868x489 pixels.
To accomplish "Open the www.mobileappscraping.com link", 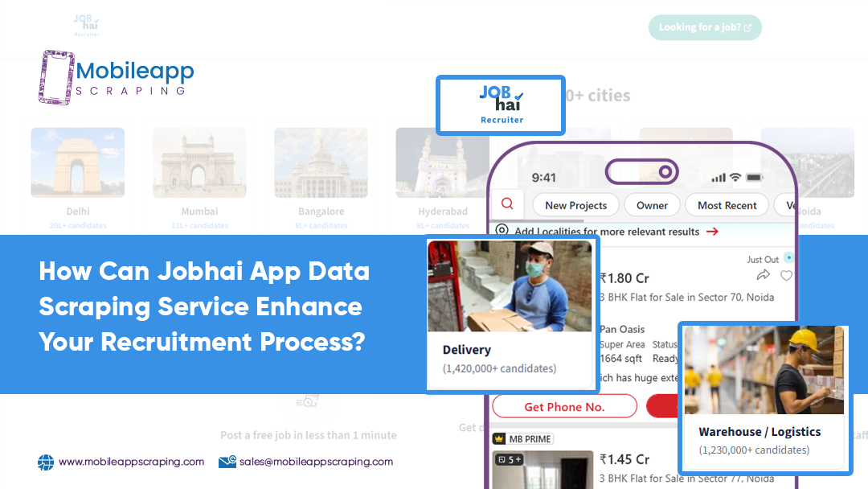I will (x=131, y=462).
